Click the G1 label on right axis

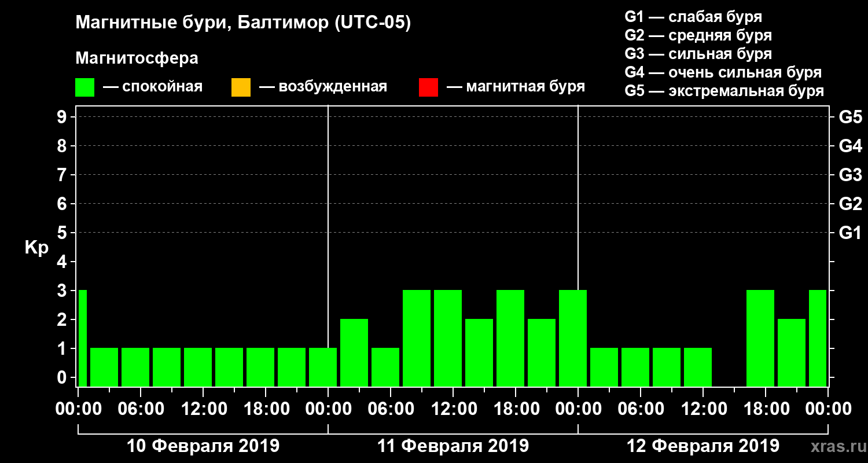[x=850, y=233]
